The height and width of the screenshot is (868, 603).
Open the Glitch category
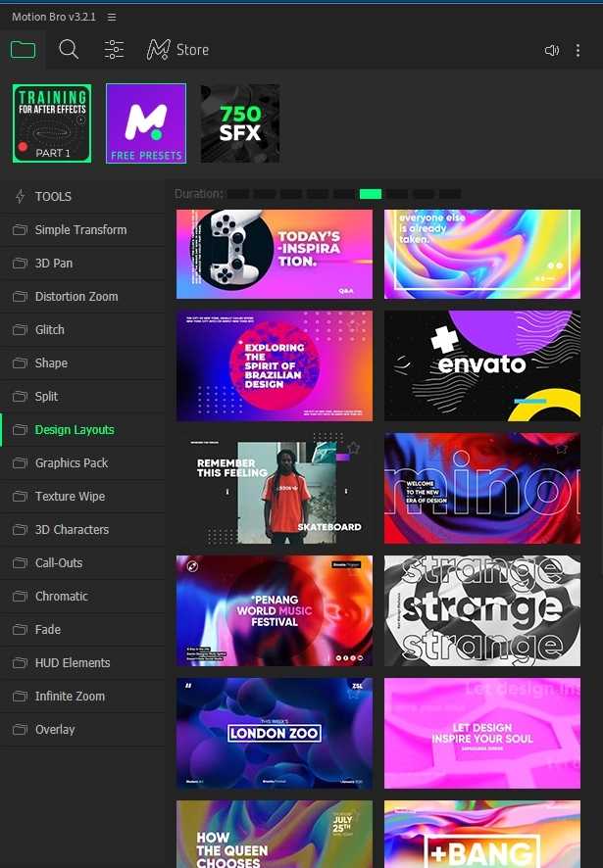click(x=50, y=330)
